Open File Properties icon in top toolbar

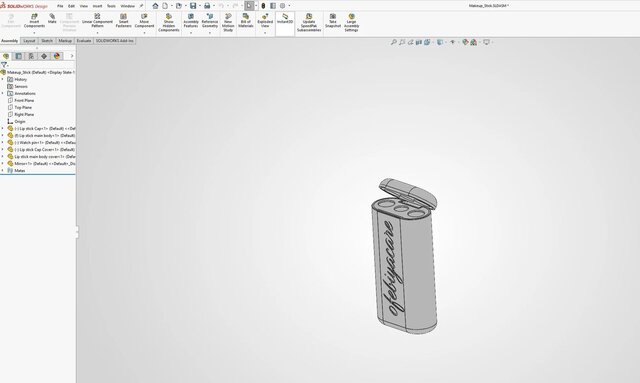click(x=273, y=6)
